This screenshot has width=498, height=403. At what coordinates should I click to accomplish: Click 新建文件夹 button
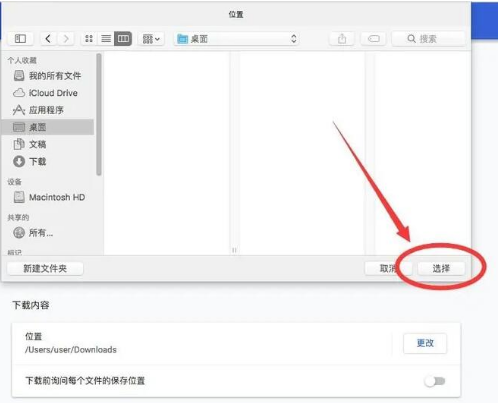coord(45,268)
